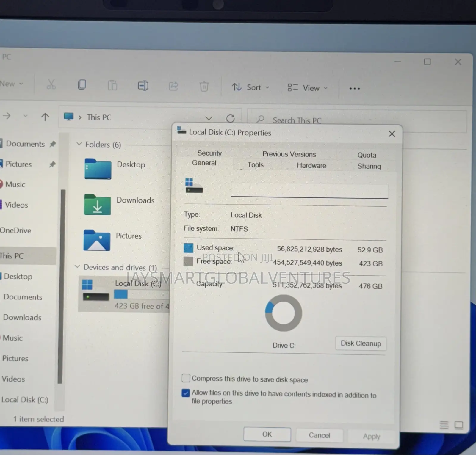Collapse the Folders (6) group
Screen dimensions: 476x455
[79, 144]
